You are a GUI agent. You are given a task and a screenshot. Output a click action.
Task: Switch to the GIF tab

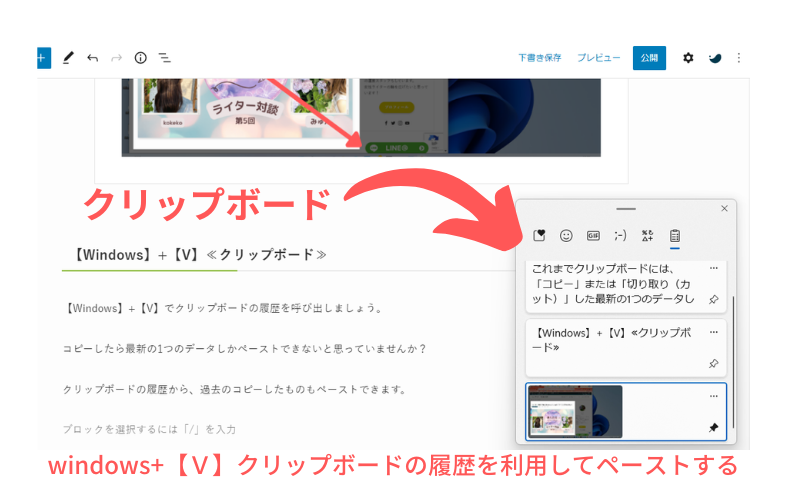(593, 235)
